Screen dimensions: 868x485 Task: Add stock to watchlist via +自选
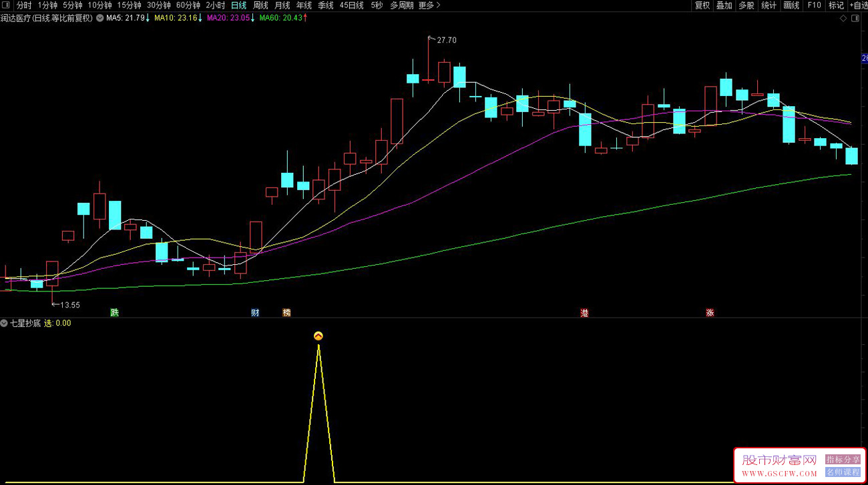coord(859,5)
